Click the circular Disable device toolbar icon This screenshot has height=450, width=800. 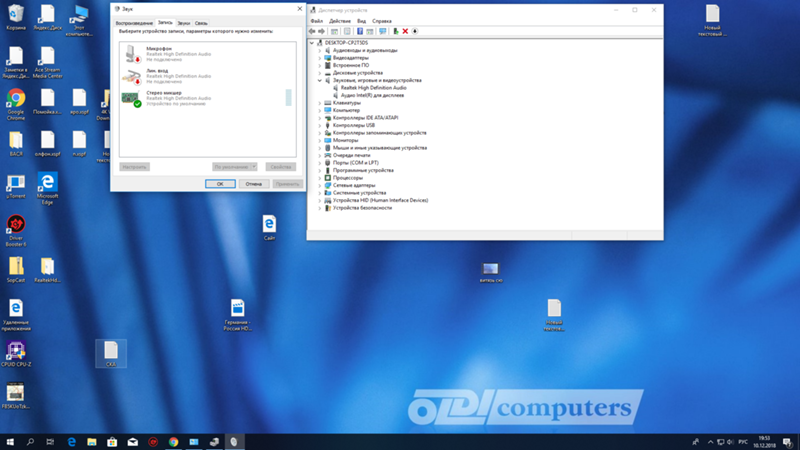(x=415, y=31)
